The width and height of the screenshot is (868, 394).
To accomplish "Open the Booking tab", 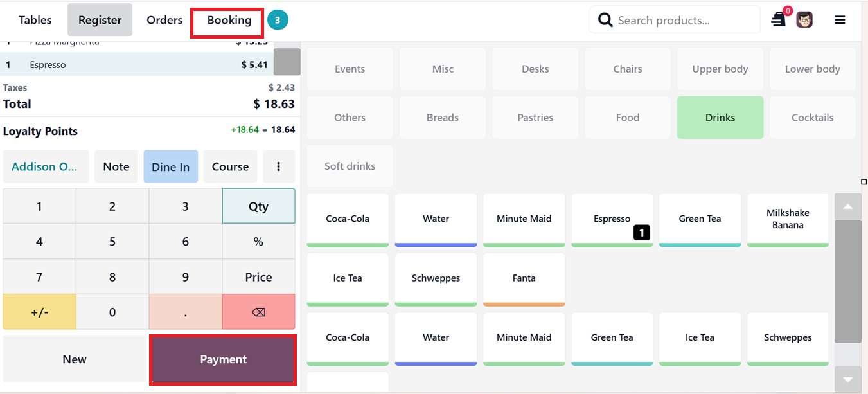I will click(229, 20).
